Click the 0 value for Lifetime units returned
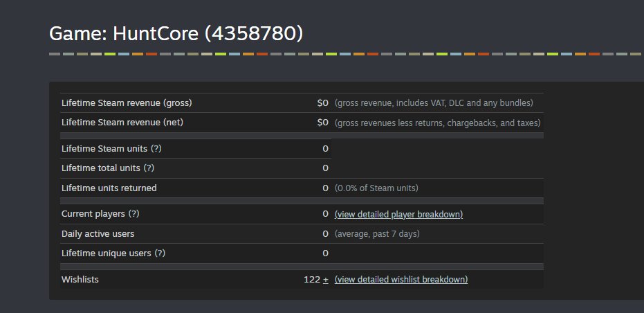Image resolution: width=644 pixels, height=313 pixels. tap(326, 188)
